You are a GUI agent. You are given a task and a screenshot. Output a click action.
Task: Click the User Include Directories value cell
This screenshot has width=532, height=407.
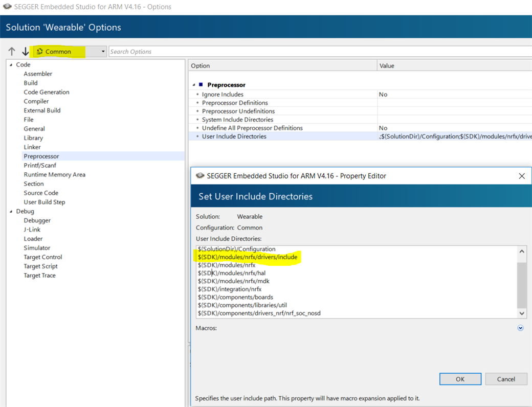point(455,137)
